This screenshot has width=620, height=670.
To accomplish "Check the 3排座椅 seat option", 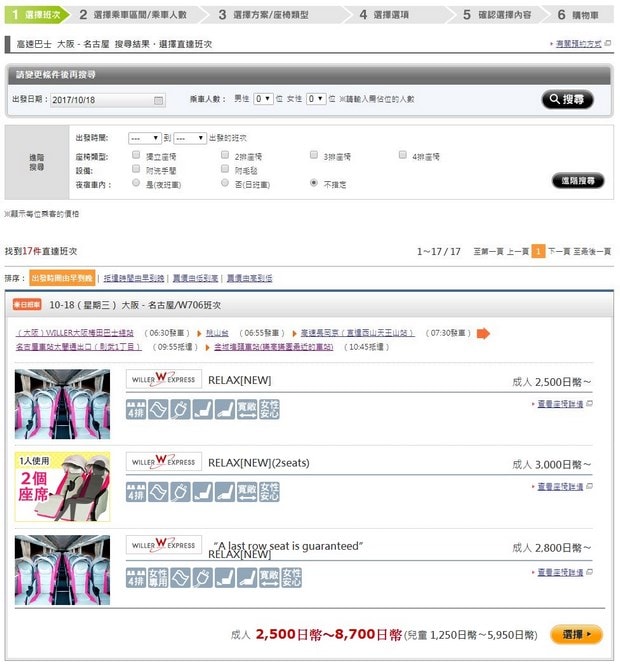I will [314, 155].
